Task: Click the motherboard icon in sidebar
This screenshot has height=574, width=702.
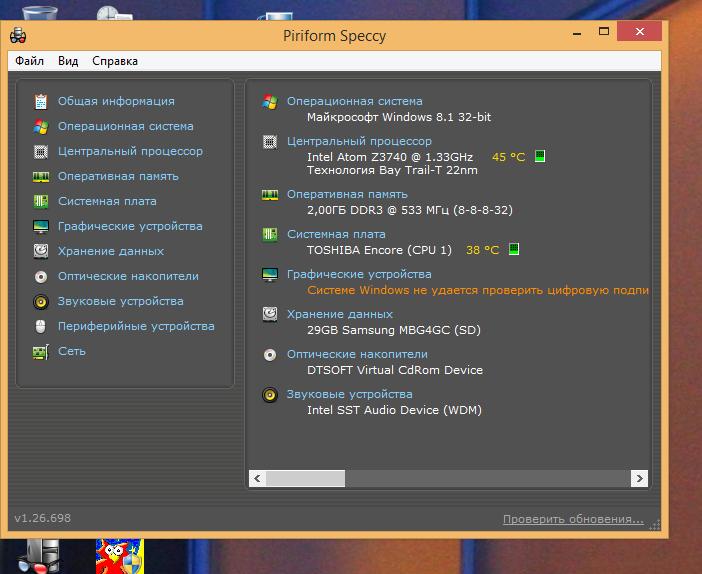Action: [41, 201]
